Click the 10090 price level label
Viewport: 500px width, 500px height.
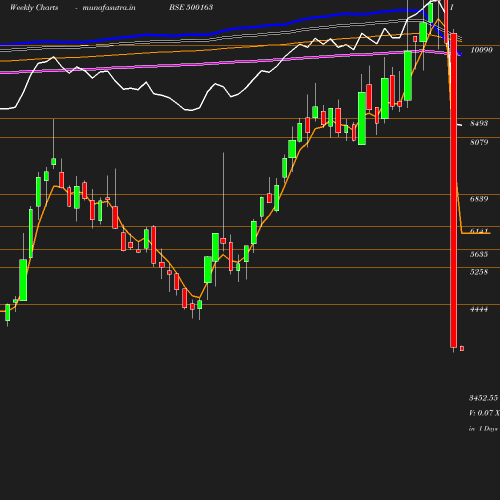point(481,50)
